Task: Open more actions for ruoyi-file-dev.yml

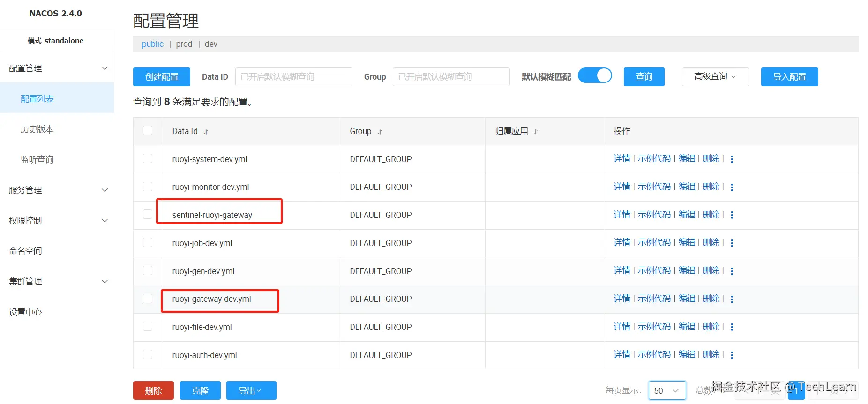Action: (x=732, y=327)
